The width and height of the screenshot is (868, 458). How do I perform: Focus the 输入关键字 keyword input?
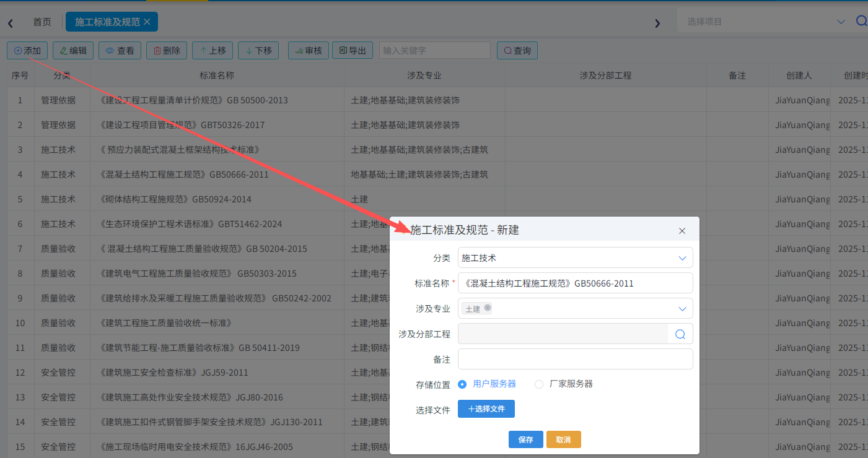click(435, 51)
